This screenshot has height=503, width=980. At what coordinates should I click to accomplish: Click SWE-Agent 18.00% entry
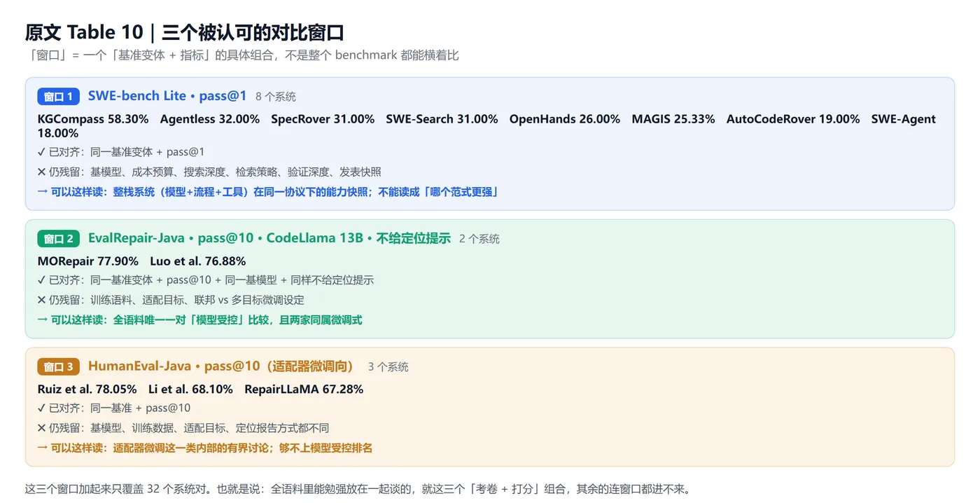pyautogui.click(x=486, y=126)
